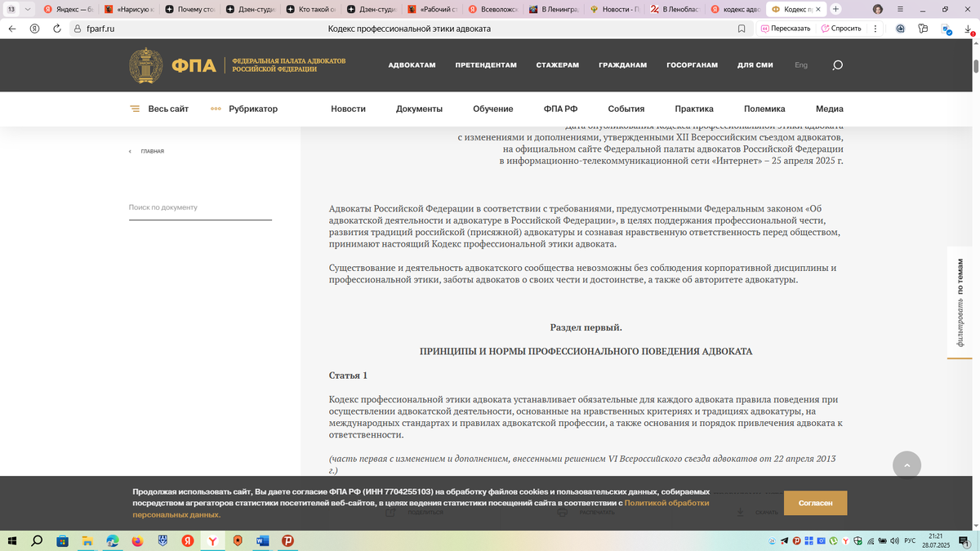
Task: Open the 'ФПА РФ' navigation section
Action: 560,109
